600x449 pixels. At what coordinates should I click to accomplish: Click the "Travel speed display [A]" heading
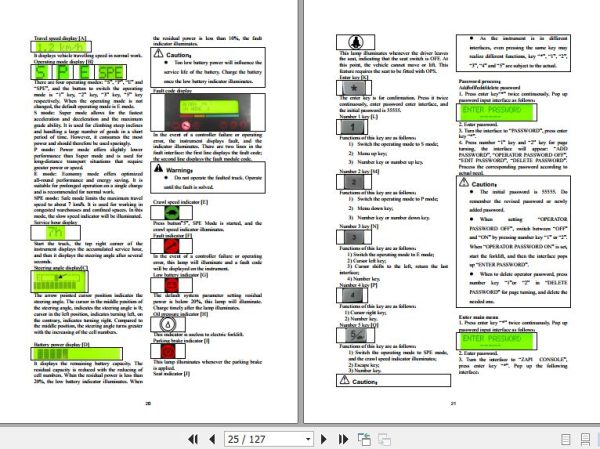pyautogui.click(x=60, y=38)
